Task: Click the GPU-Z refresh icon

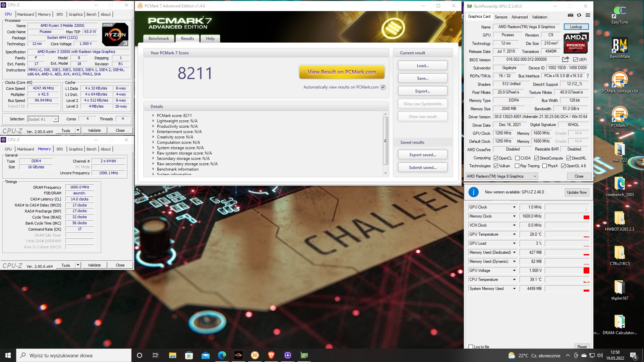Action: [579, 15]
